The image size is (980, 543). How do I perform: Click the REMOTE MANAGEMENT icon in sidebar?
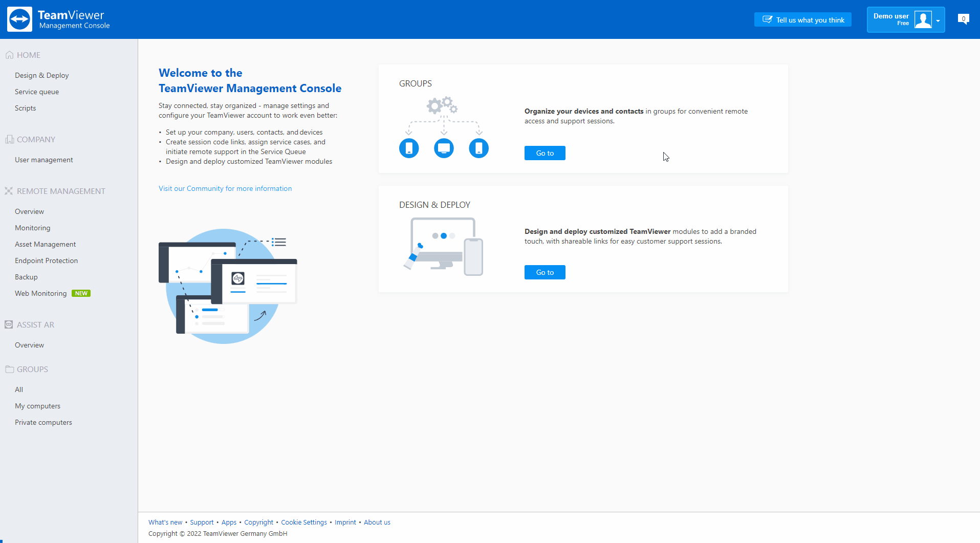9,191
